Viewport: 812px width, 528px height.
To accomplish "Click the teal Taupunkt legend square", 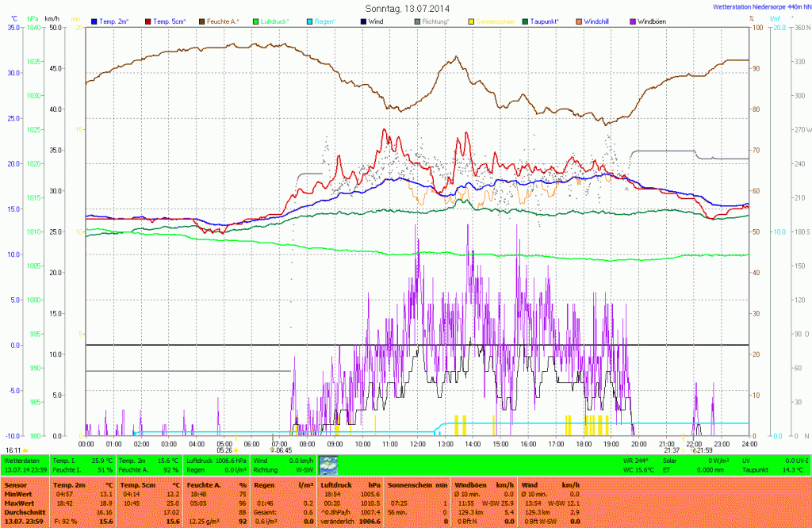I will 526,21.
